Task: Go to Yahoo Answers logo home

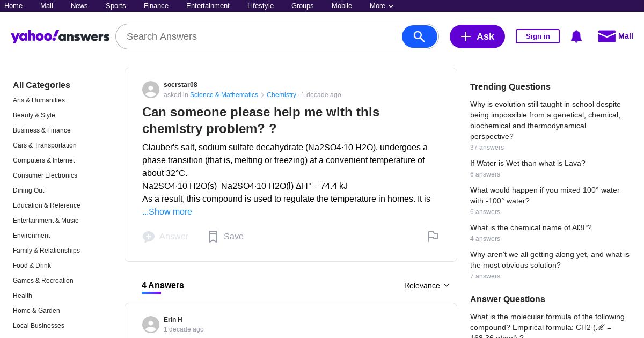Action: (60, 36)
